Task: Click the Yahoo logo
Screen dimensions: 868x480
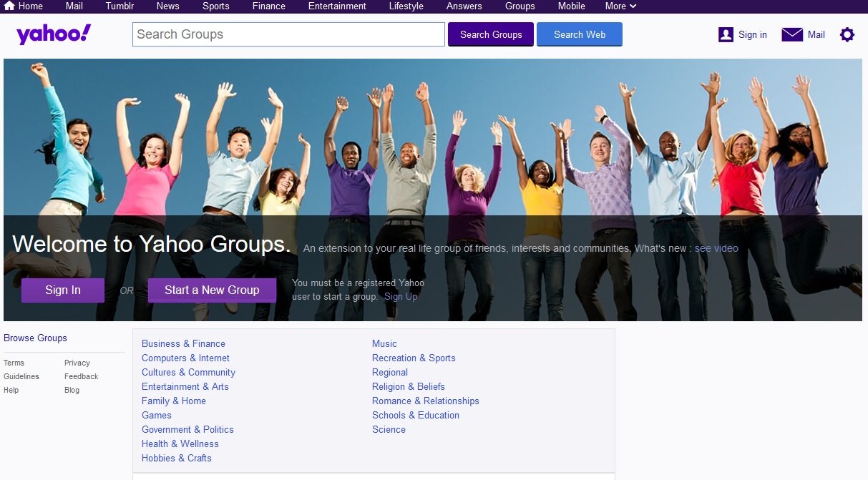Action: click(54, 34)
